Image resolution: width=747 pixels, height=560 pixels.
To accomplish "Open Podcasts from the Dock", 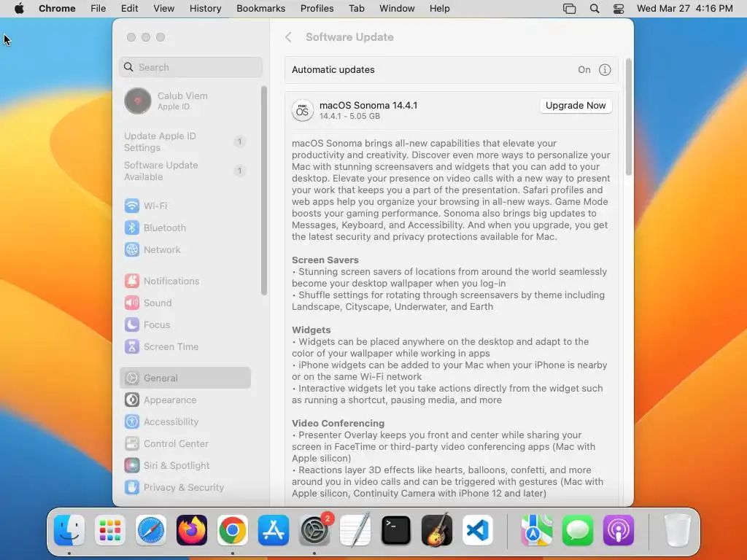I will [619, 530].
